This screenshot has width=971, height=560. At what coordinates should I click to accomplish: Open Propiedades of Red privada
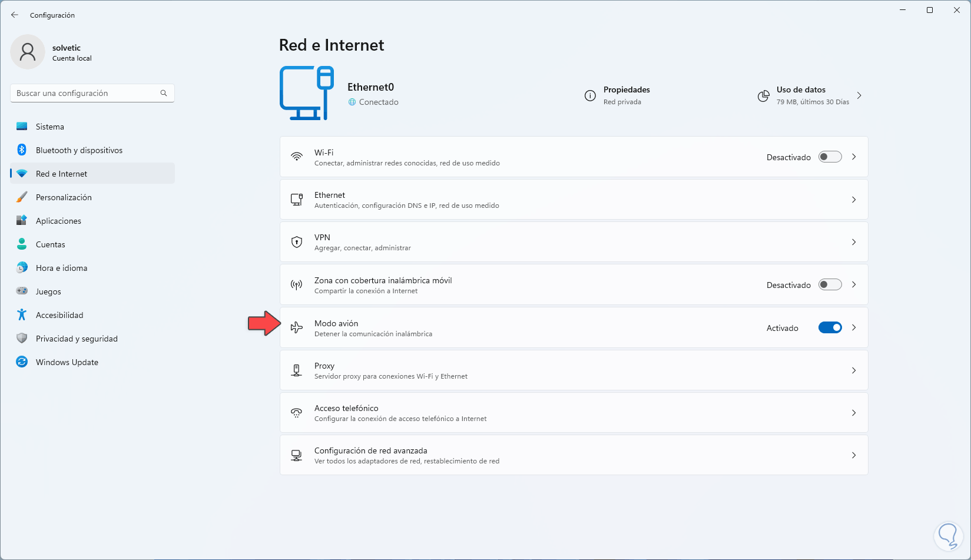[x=626, y=95]
